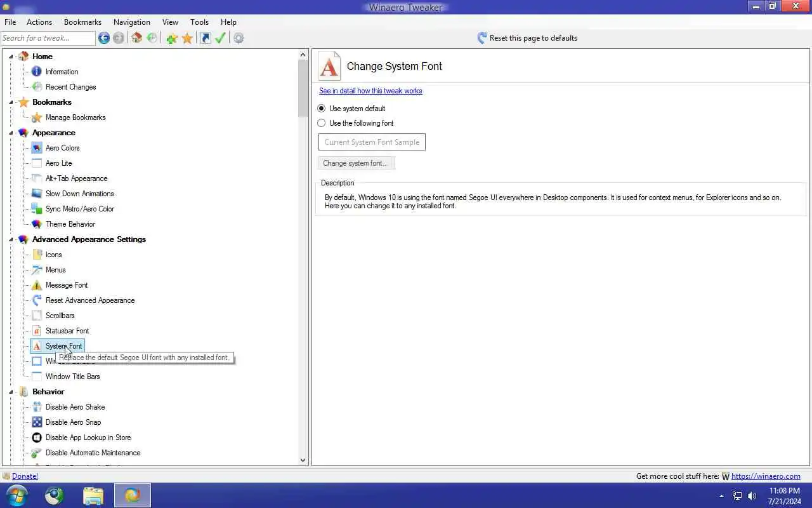The image size is (812, 508).
Task: Select the Scrollbars item icon
Action: [37, 316]
